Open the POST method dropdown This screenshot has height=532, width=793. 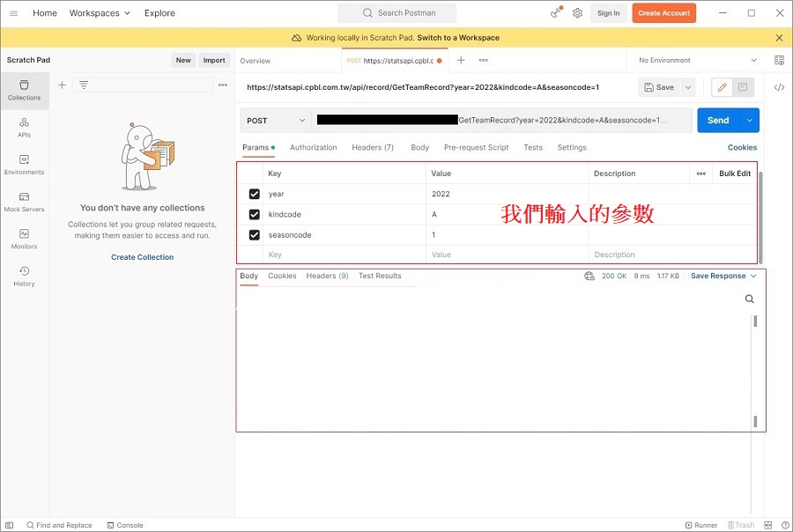pyautogui.click(x=276, y=121)
